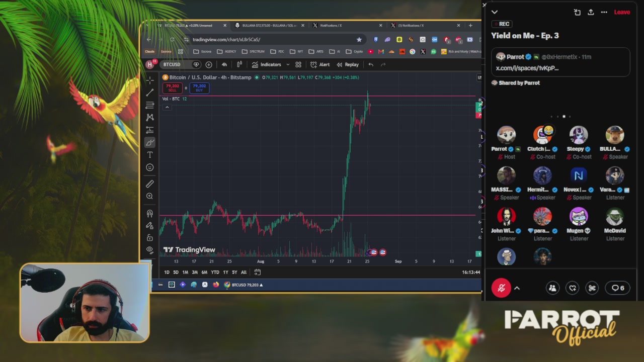Undo the last chart action
The width and height of the screenshot is (644, 362).
pos(371,64)
